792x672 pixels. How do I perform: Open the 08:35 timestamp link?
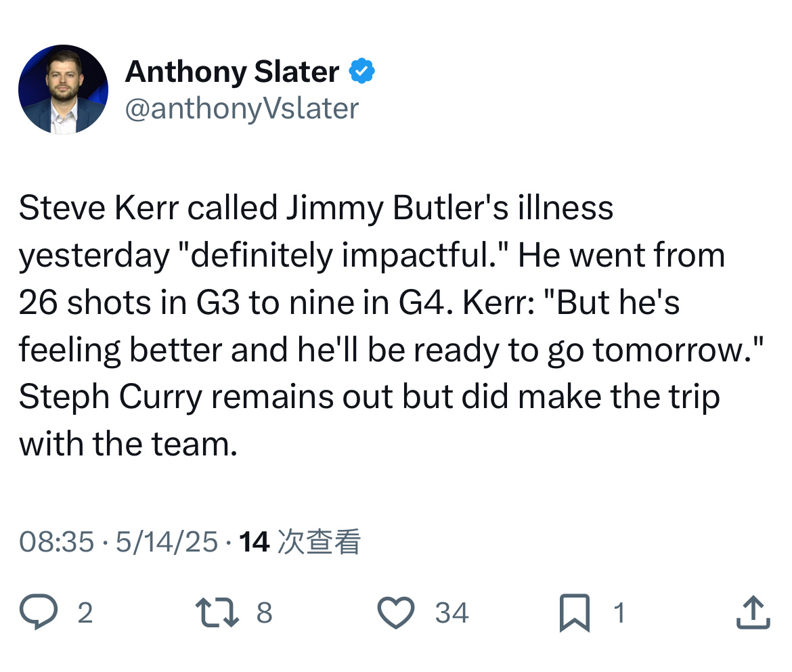(x=57, y=542)
